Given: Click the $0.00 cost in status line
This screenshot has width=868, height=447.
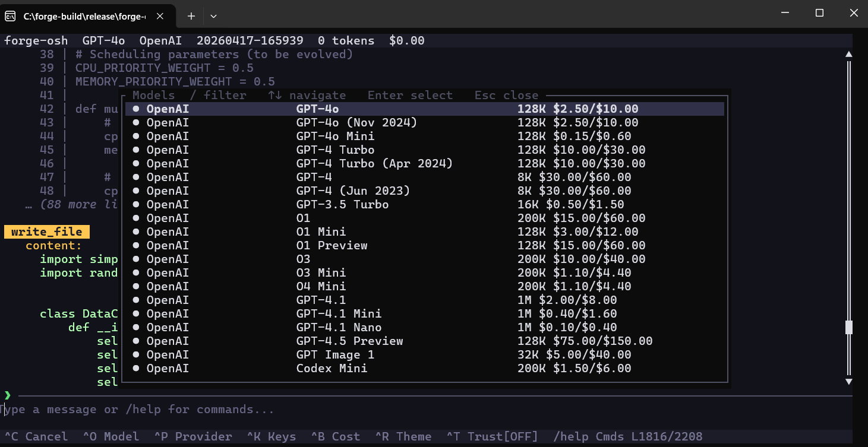Looking at the screenshot, I should click(407, 41).
